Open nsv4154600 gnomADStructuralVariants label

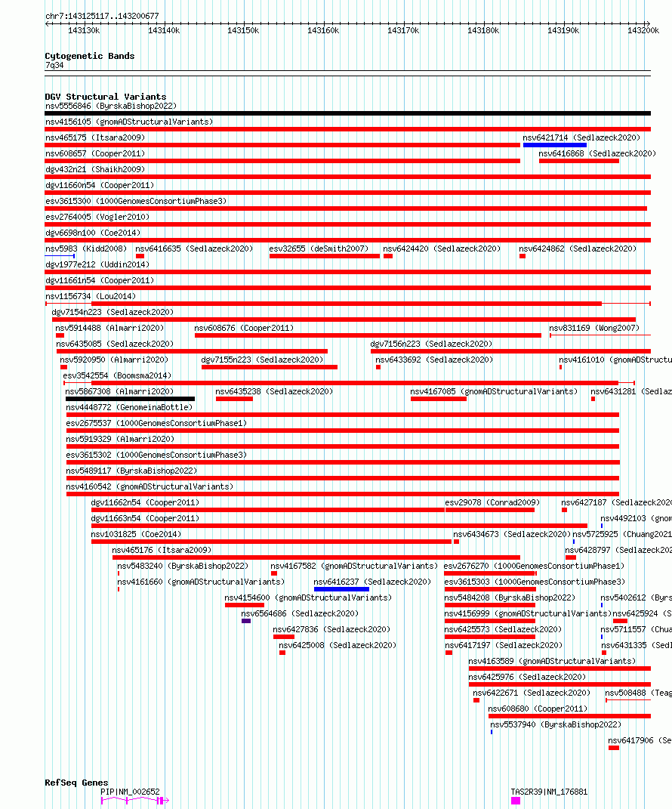tap(308, 598)
